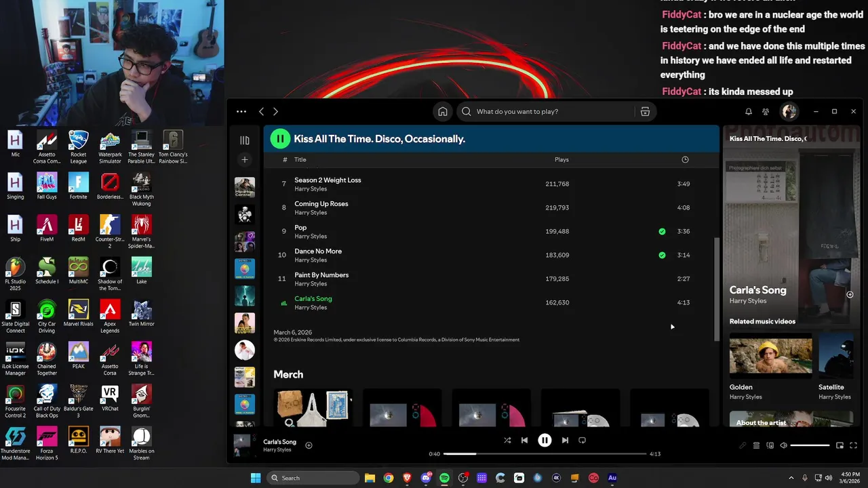Add Carla's Song to liked songs in player bar

click(309, 445)
